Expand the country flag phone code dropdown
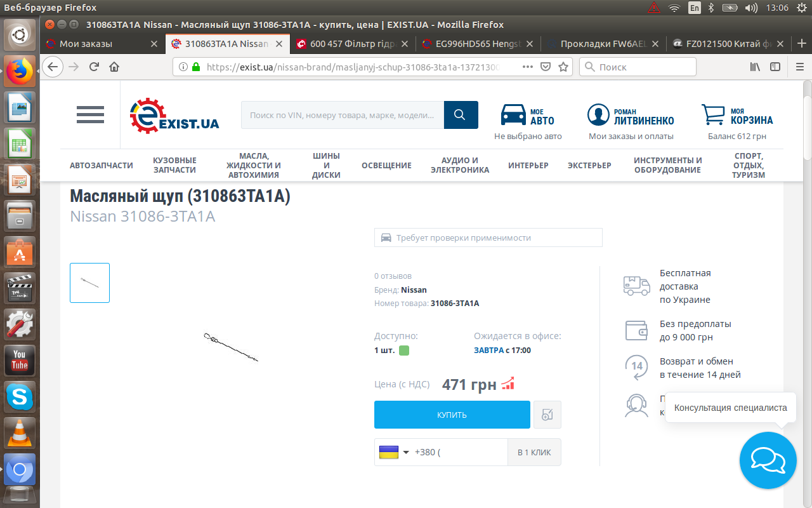The image size is (812, 508). pos(394,452)
